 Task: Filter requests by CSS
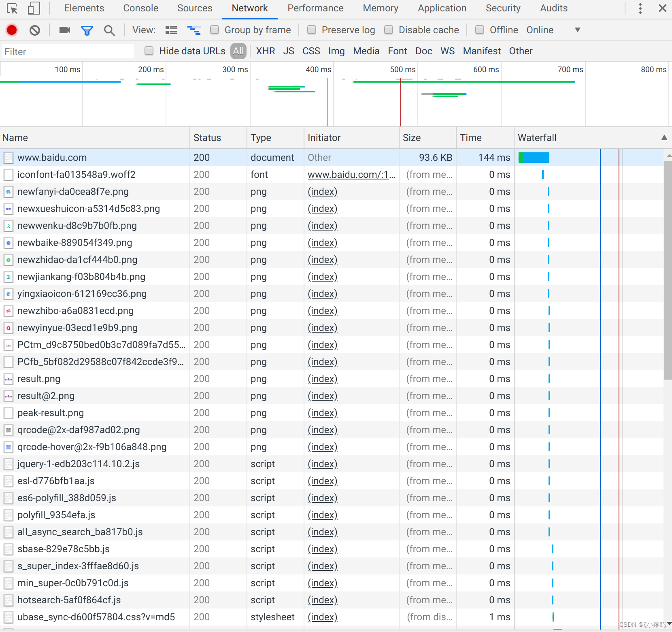311,51
